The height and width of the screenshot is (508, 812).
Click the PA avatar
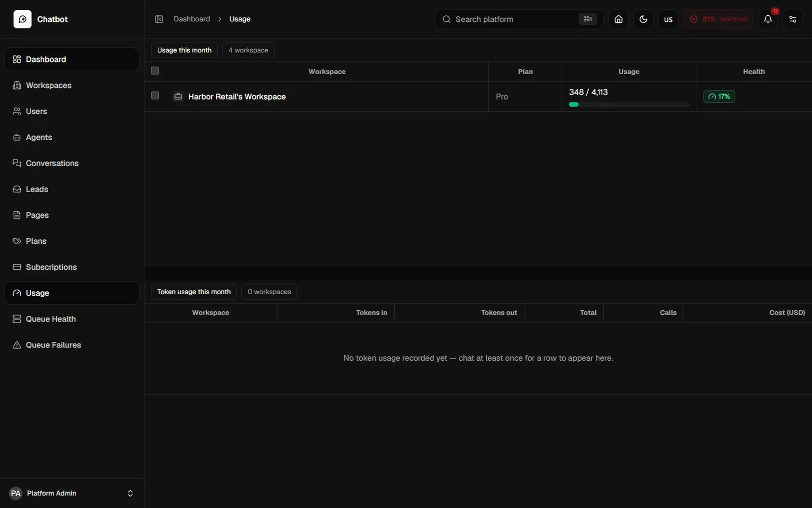16,493
